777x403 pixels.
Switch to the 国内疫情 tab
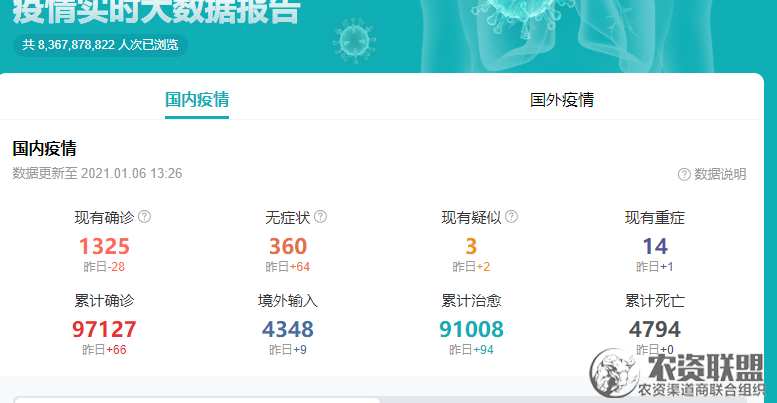coord(197,100)
